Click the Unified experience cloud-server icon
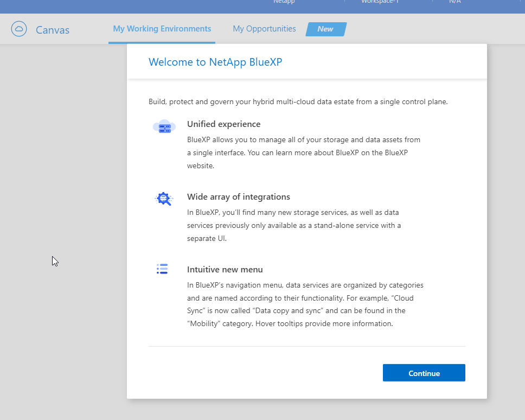Image resolution: width=525 pixels, height=420 pixels. tap(164, 128)
